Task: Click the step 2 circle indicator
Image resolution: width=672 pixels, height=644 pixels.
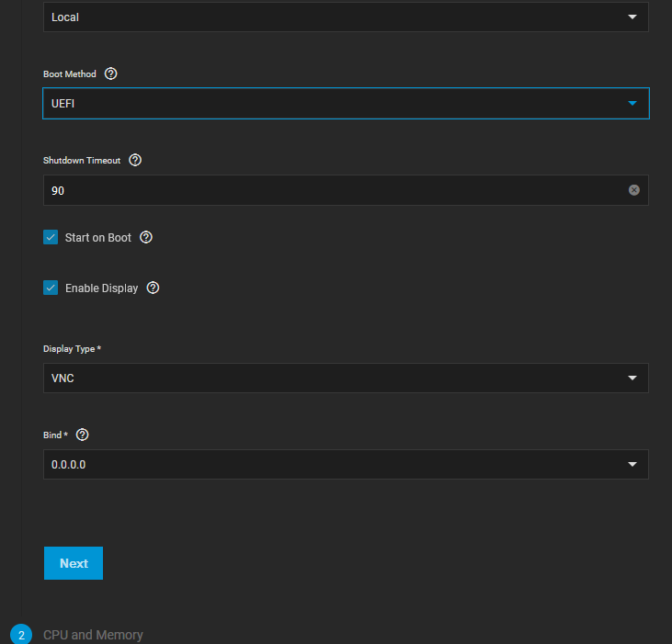Action: [x=21, y=635]
